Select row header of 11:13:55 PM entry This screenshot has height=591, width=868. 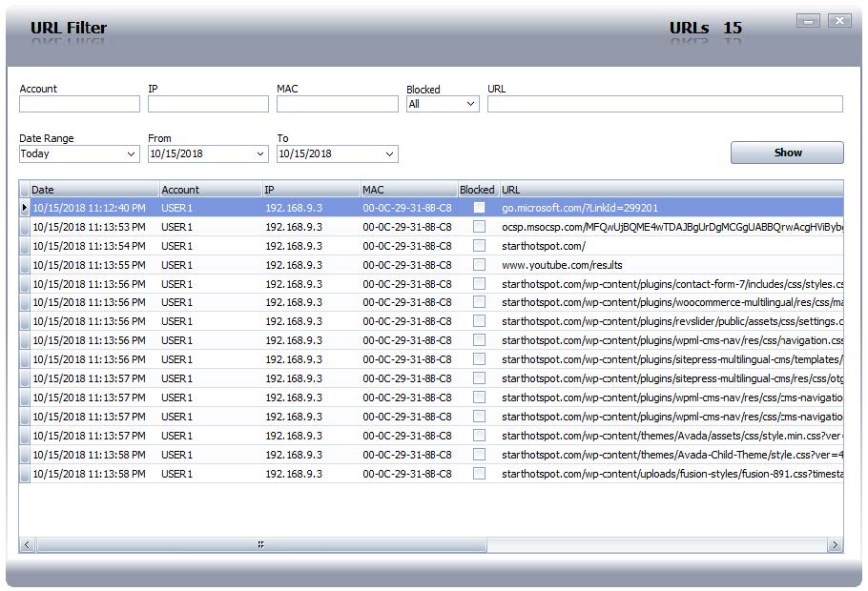[x=25, y=264]
